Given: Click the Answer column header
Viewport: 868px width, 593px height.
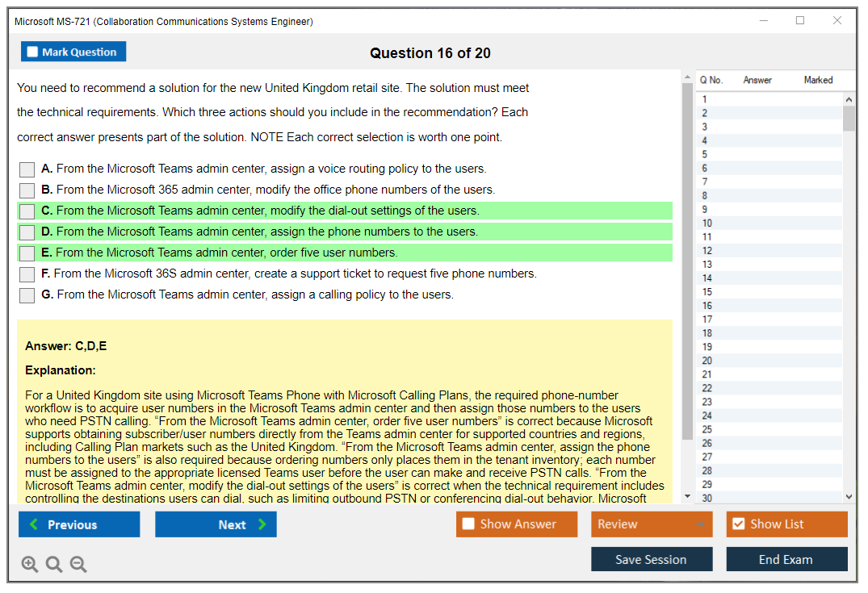Looking at the screenshot, I should click(757, 80).
